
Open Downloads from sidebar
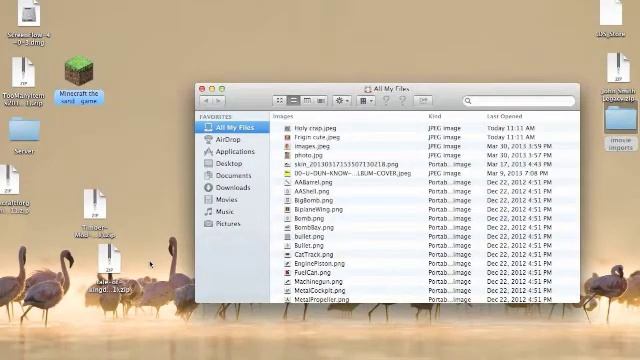pyautogui.click(x=232, y=188)
